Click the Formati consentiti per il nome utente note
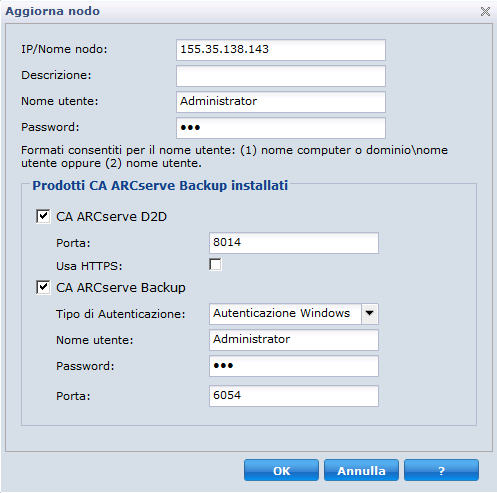The height and width of the screenshot is (493, 497). tap(234, 157)
